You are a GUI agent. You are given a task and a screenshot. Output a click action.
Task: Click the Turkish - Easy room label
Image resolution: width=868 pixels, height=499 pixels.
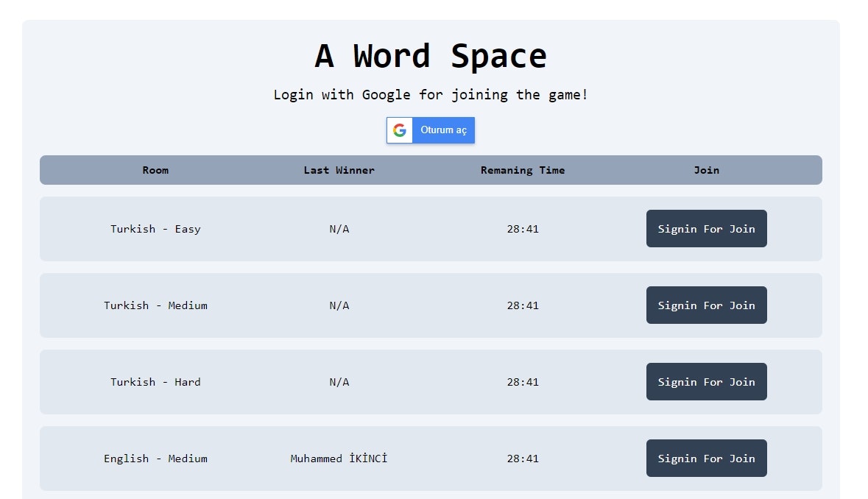[x=155, y=229]
